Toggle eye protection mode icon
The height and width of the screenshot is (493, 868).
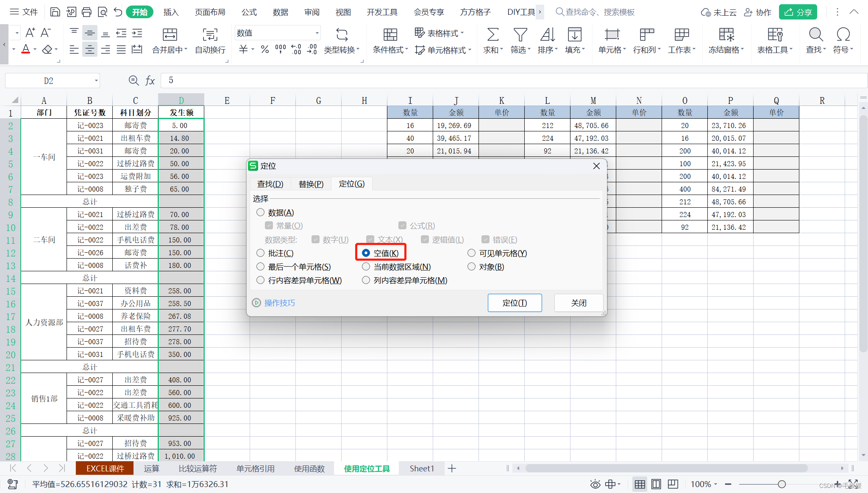[595, 484]
